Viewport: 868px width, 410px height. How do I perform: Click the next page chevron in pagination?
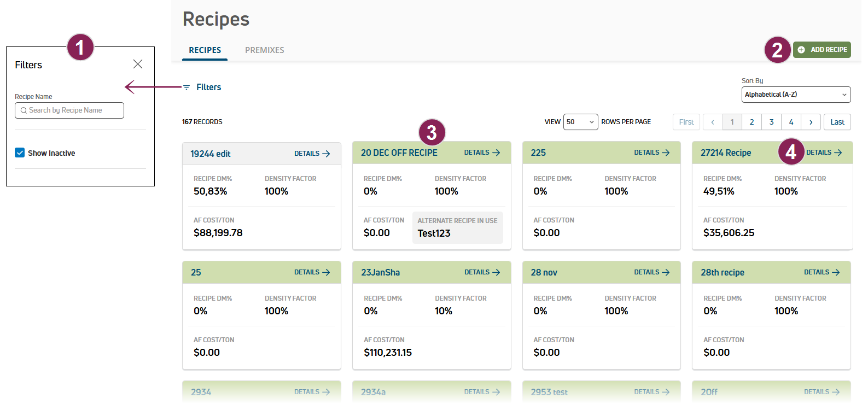point(811,122)
